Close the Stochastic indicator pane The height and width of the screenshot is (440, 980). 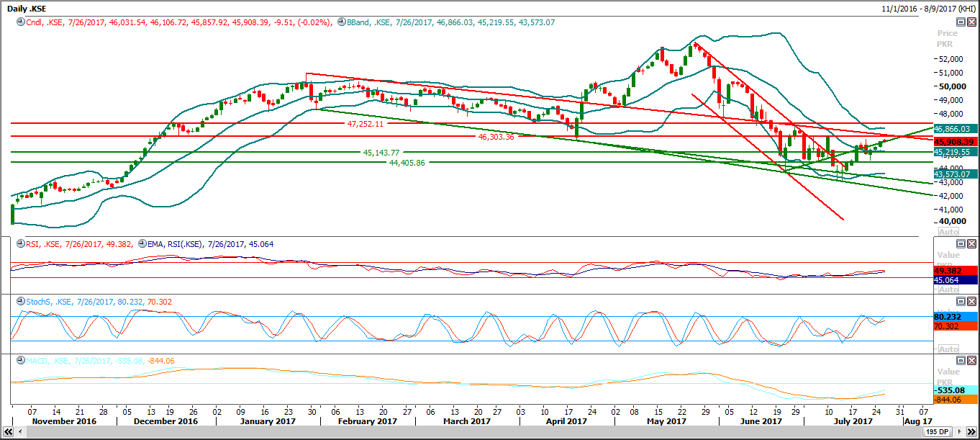971,302
